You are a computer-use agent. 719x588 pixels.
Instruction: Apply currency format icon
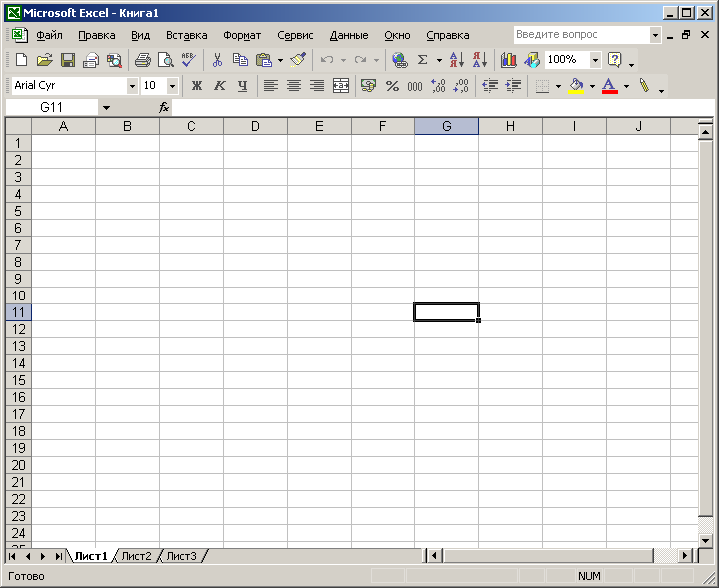[368, 86]
